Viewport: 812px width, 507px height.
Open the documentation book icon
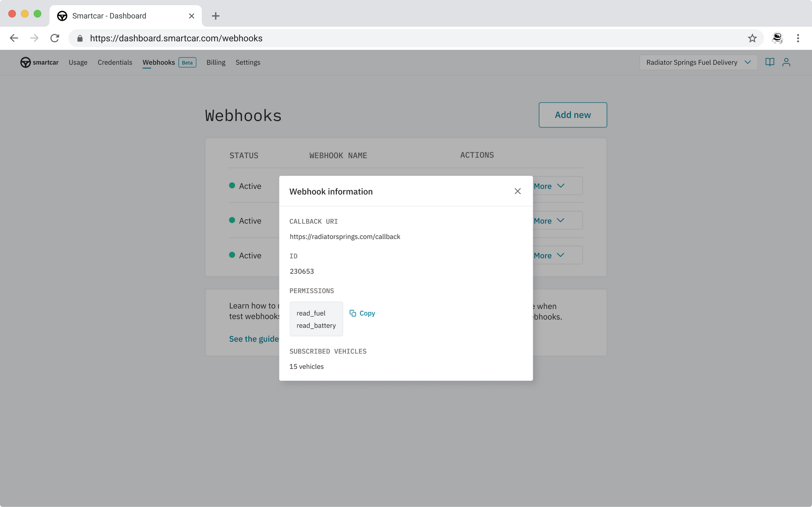click(770, 62)
